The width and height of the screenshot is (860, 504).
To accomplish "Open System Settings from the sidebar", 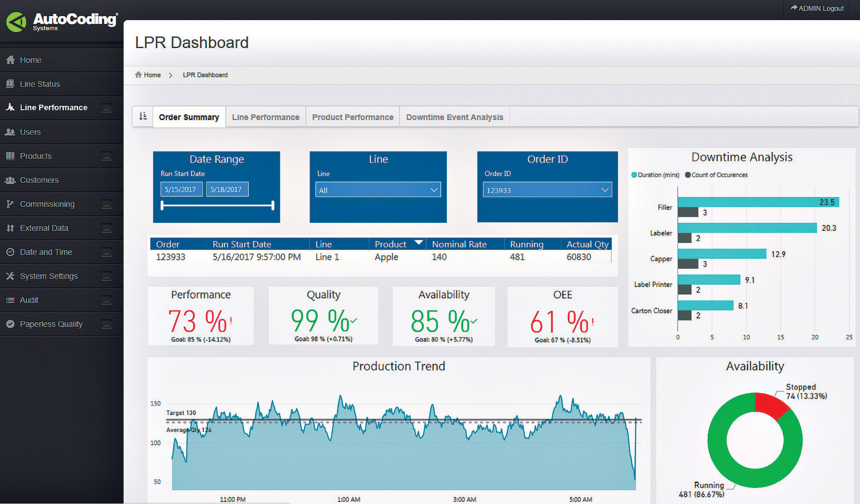I will 48,276.
